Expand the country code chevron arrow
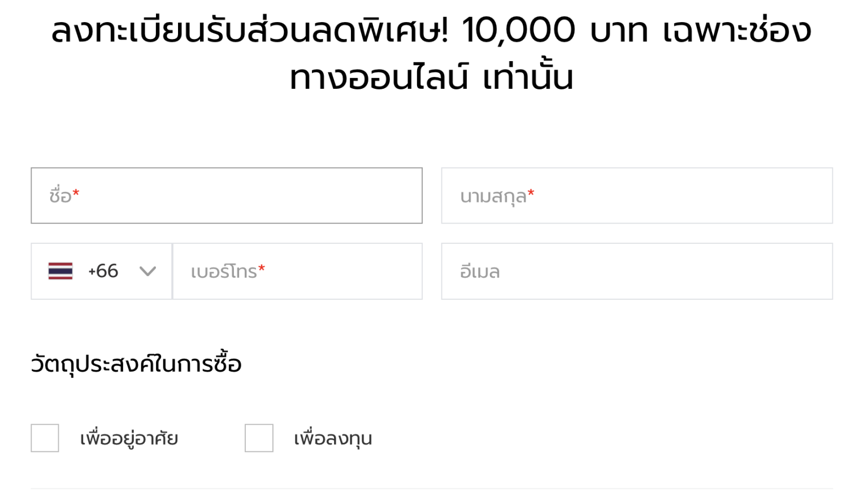 pos(147,272)
